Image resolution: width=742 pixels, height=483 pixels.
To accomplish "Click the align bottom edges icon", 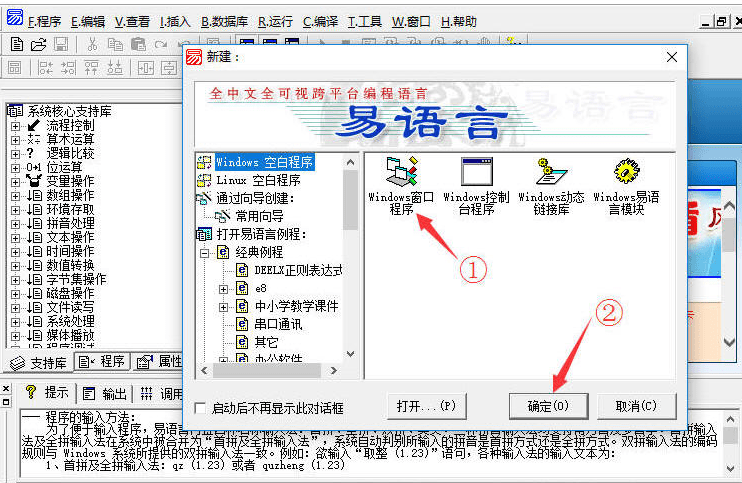I will click(115, 68).
